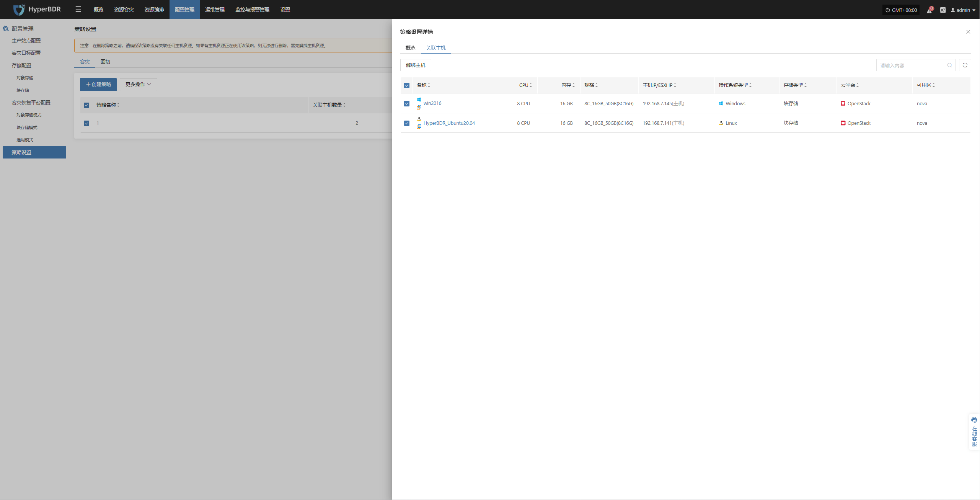Click the refresh icon in detail panel
Viewport: 980px width, 500px height.
click(x=965, y=65)
